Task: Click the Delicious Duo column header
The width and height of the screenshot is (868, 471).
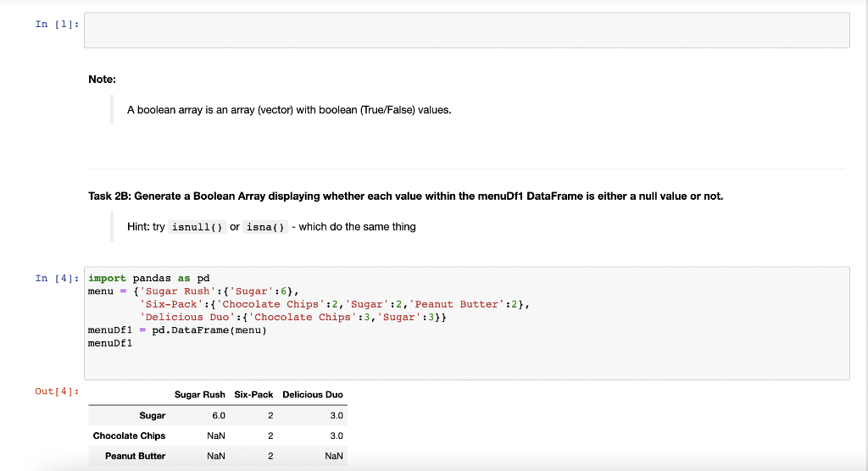Action: point(313,395)
